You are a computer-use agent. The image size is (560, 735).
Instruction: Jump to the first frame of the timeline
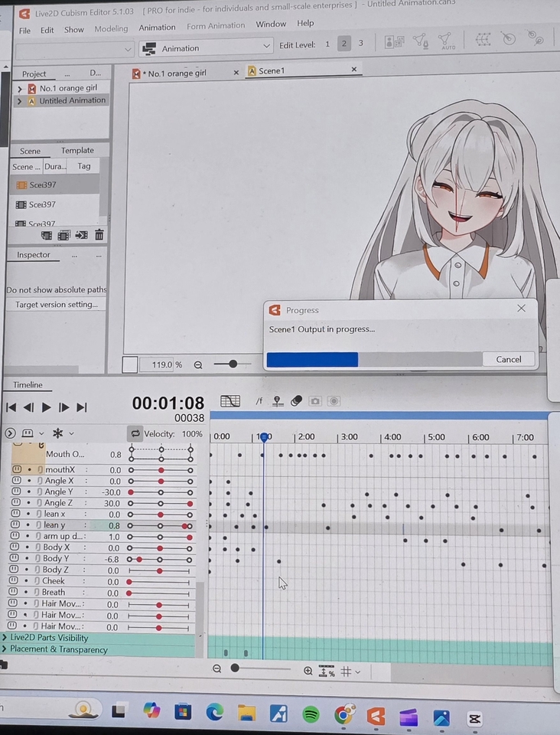point(11,407)
